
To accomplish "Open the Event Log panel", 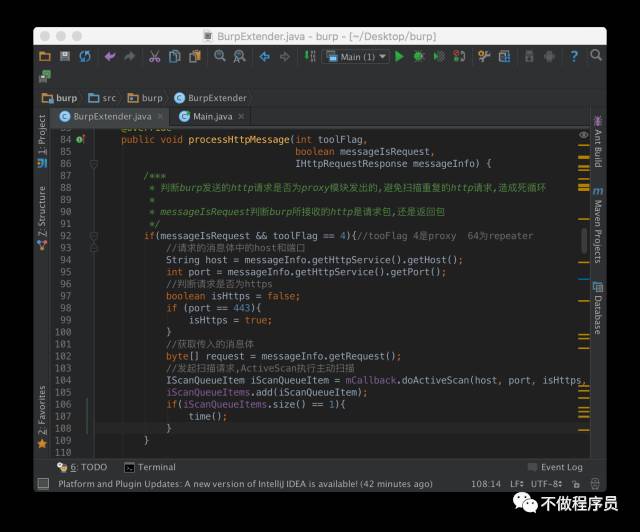I will pos(556,467).
